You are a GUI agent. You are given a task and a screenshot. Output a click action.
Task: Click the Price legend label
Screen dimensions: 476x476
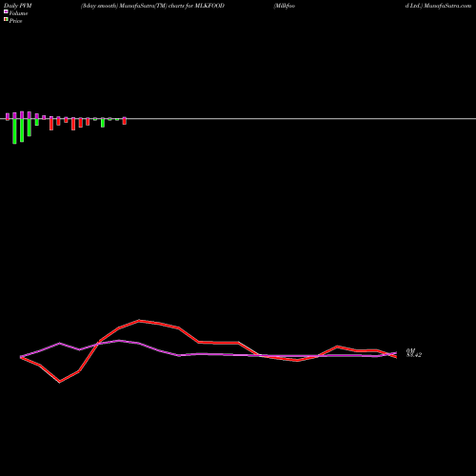15,21
